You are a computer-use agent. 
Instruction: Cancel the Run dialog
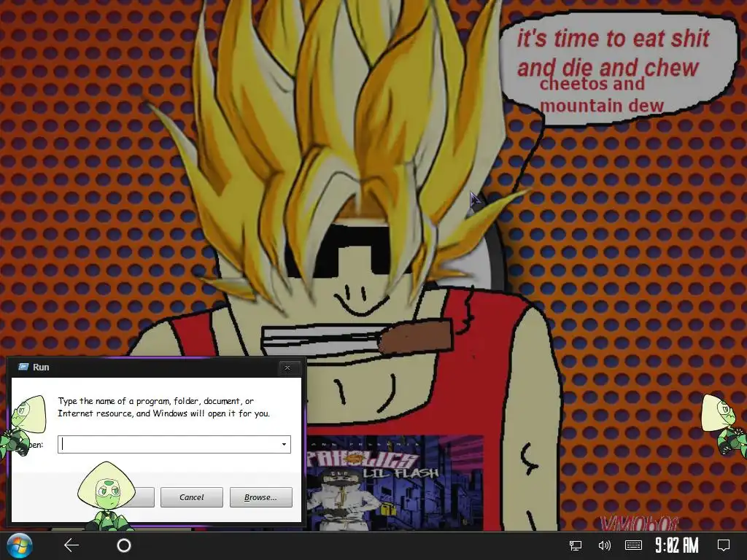click(x=192, y=497)
